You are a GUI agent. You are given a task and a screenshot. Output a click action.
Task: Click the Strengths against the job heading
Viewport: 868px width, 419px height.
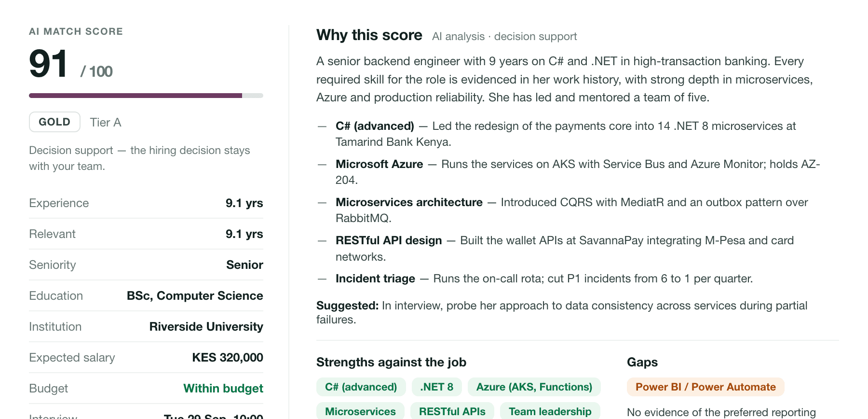pyautogui.click(x=391, y=363)
